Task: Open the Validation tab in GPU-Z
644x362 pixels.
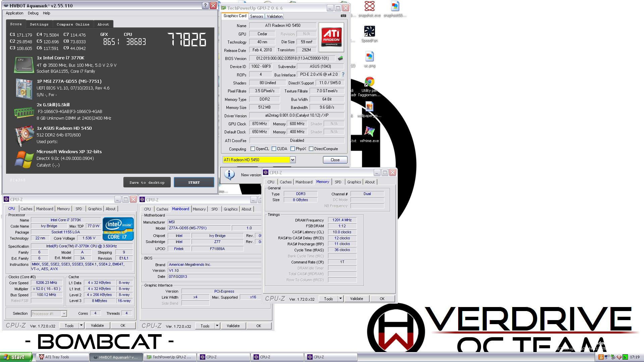Action: 275,16
